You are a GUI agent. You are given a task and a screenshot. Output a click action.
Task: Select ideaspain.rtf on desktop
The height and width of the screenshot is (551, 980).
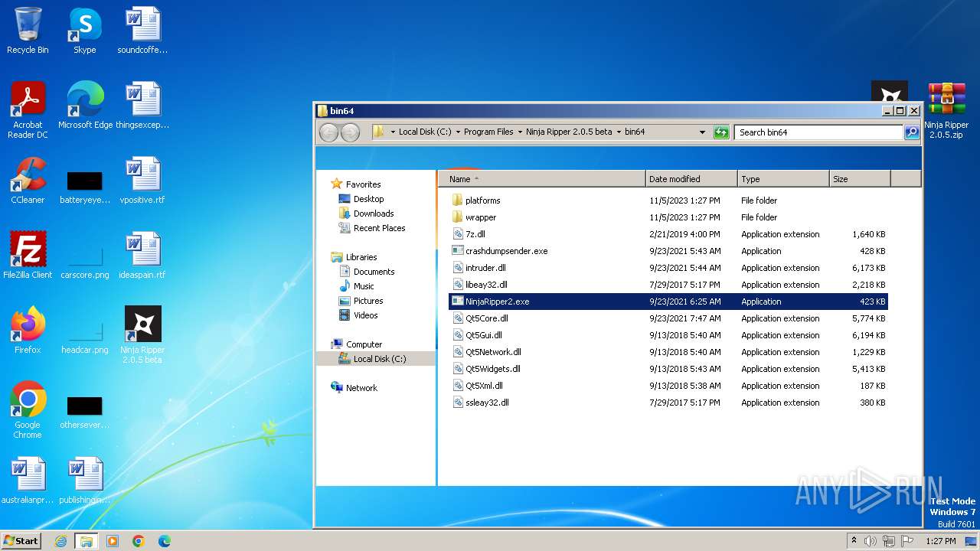[x=142, y=256]
